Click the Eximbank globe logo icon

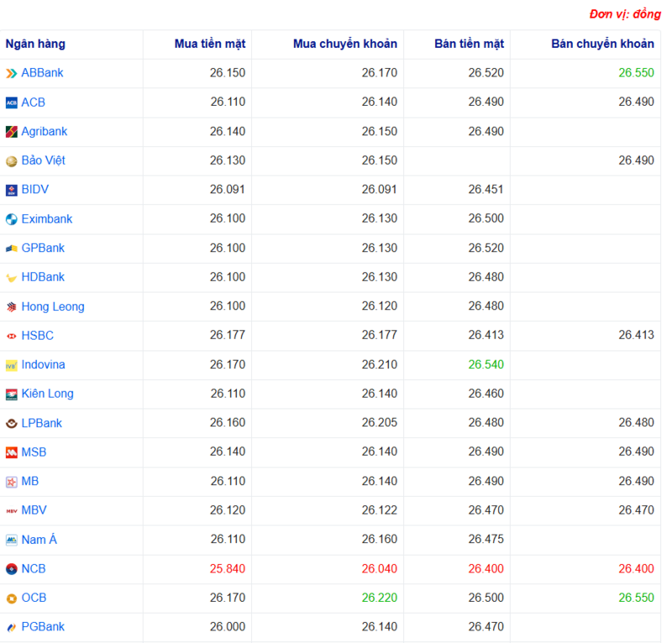[x=10, y=219]
